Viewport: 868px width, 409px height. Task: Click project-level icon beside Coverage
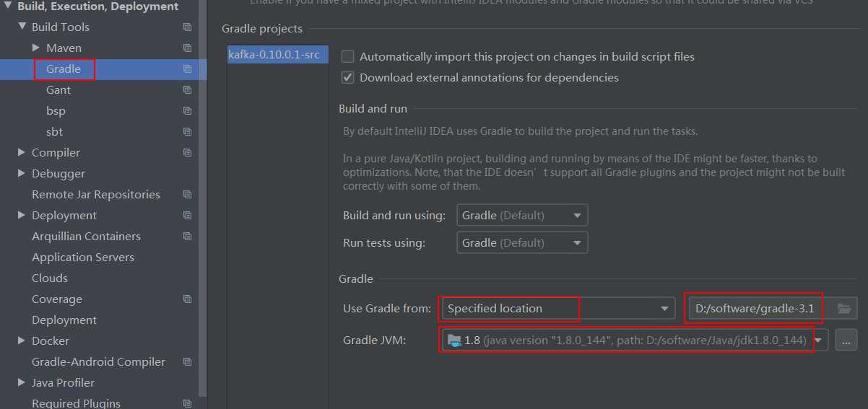(x=187, y=299)
